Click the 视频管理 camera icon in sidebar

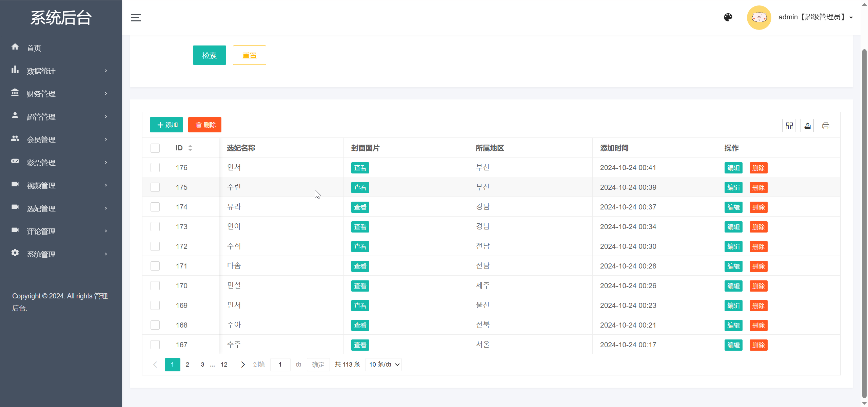[15, 185]
